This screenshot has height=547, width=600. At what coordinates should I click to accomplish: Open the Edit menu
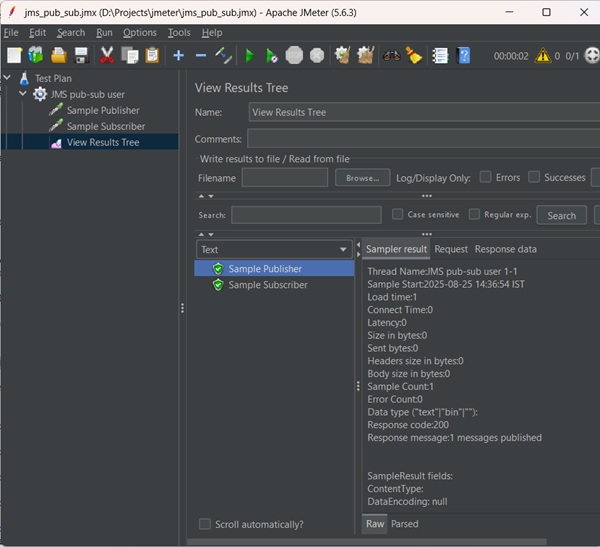38,33
